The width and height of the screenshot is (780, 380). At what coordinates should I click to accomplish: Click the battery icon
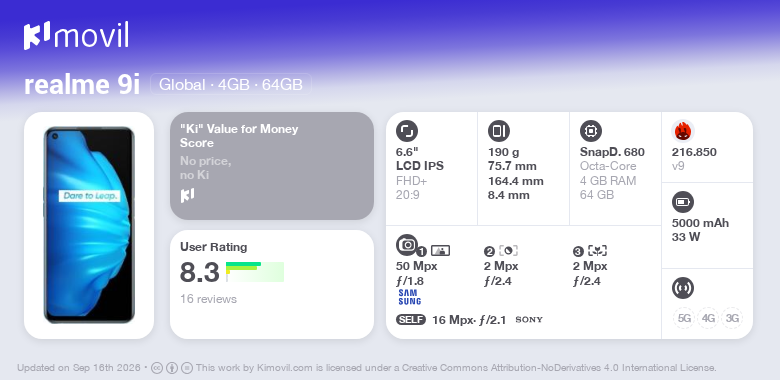[683, 202]
